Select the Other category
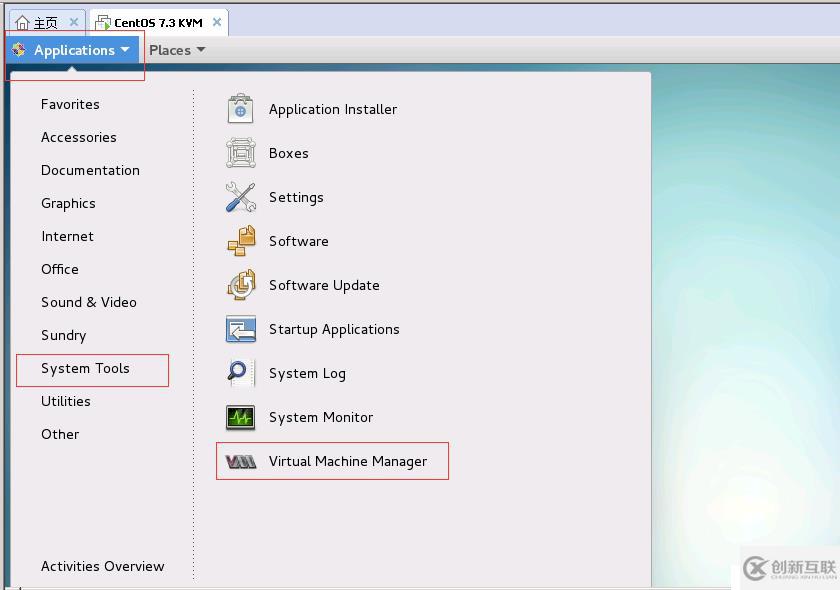The width and height of the screenshot is (840, 590). pos(60,434)
